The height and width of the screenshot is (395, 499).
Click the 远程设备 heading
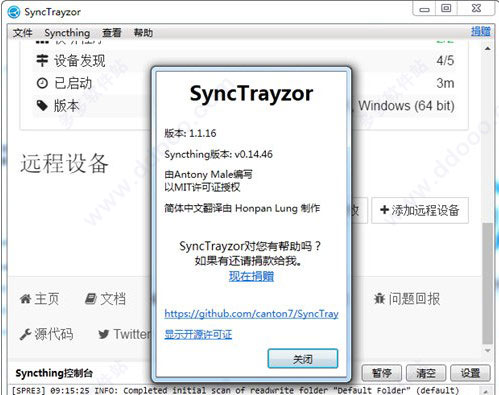(x=65, y=163)
